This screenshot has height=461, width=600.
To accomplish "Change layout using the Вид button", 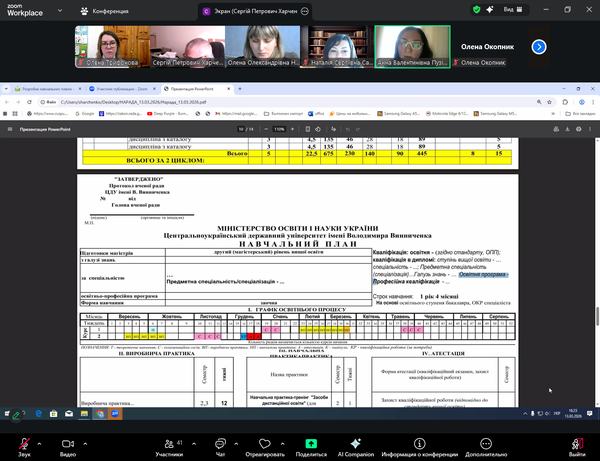I will [x=512, y=9].
